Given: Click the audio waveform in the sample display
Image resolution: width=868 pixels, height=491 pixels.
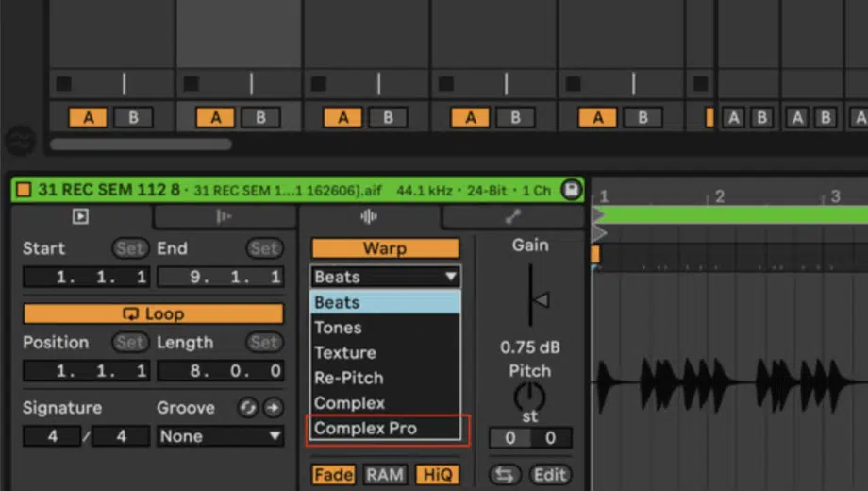Looking at the screenshot, I should tap(730, 381).
